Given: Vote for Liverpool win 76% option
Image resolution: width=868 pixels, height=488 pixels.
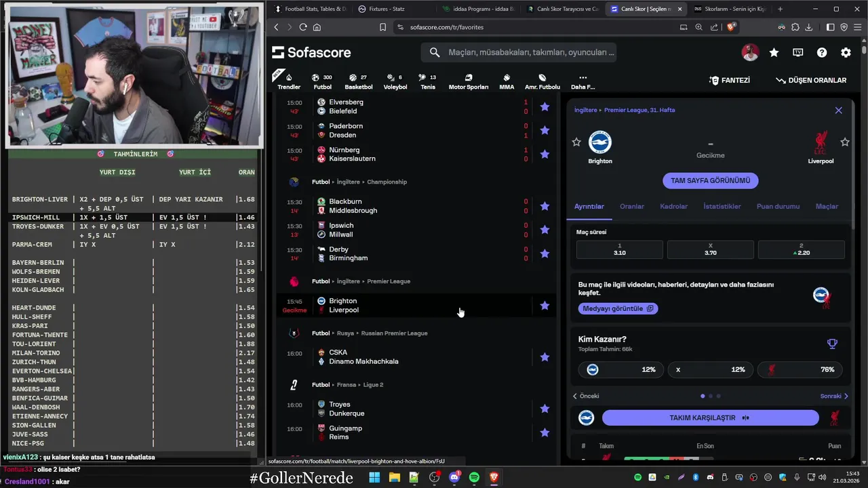Looking at the screenshot, I should coord(801,369).
